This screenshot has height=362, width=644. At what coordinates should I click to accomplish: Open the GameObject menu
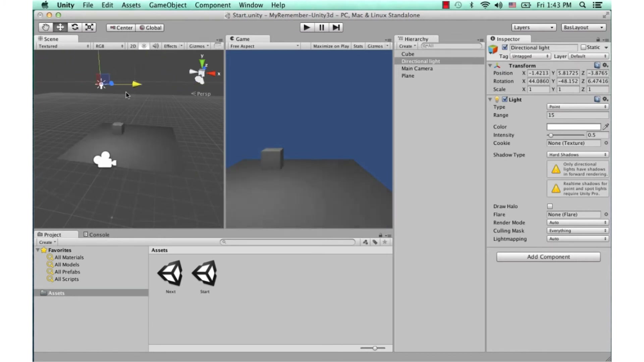168,5
